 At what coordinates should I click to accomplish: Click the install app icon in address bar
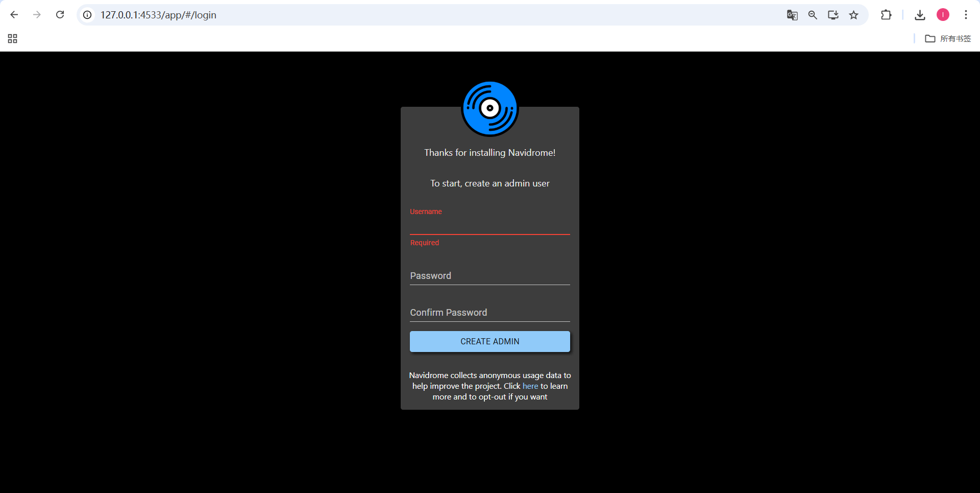(833, 15)
